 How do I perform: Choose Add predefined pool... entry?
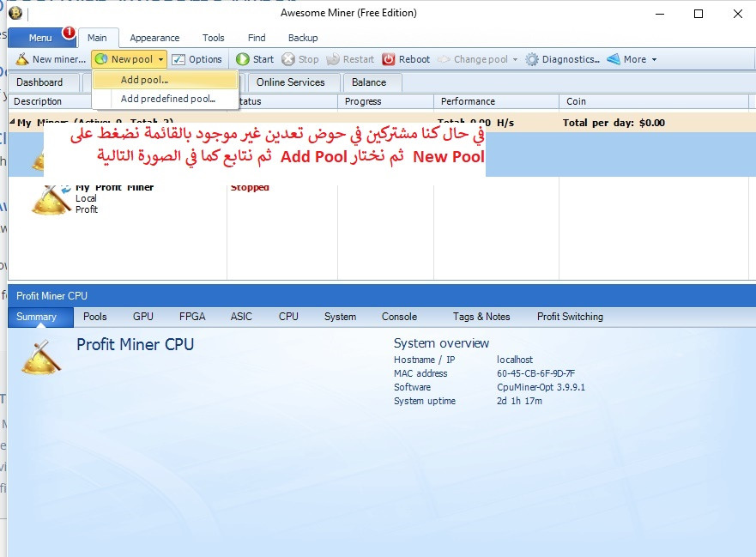165,99
